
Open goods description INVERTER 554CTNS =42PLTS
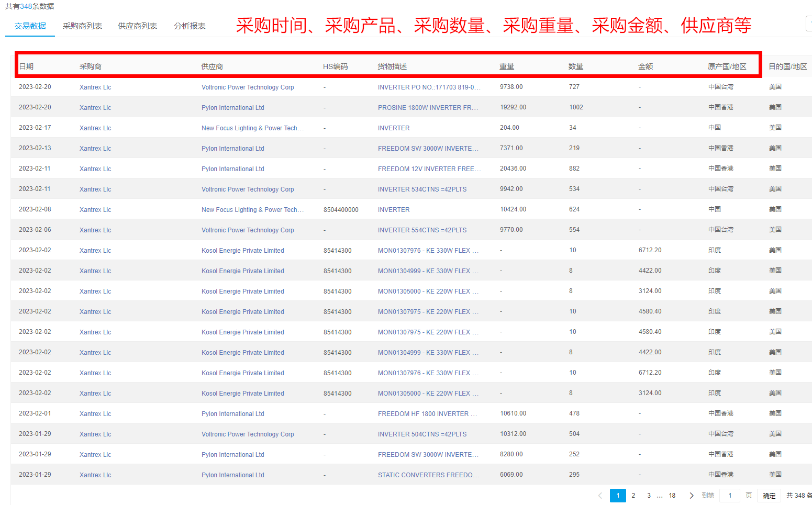pyautogui.click(x=422, y=230)
